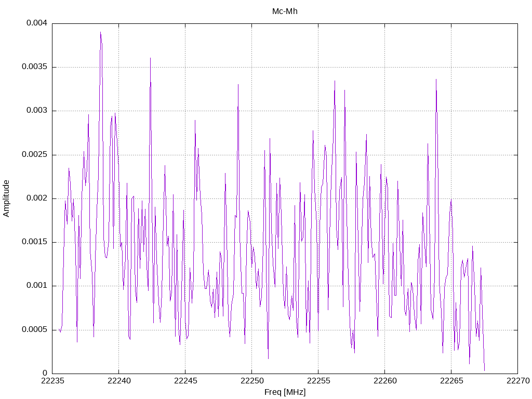Click the 22260 x-axis tick label
Screen dimensions: 532x399
click(x=385, y=381)
